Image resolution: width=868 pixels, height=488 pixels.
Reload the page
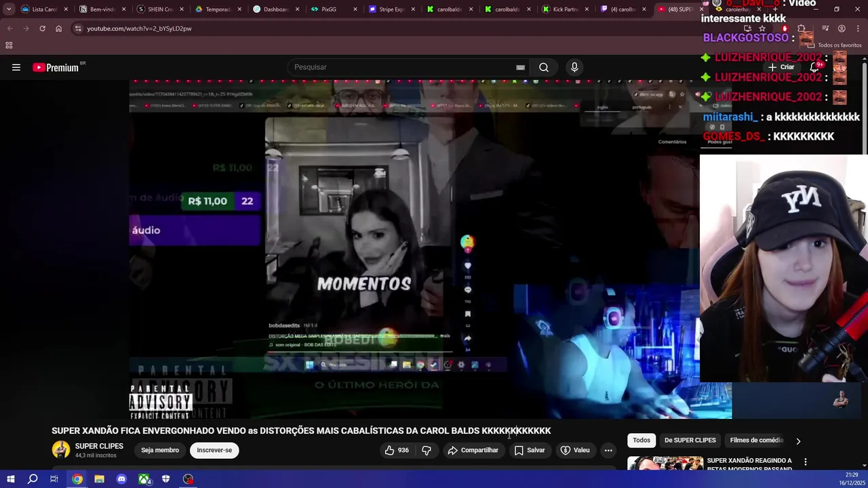pos(42,28)
